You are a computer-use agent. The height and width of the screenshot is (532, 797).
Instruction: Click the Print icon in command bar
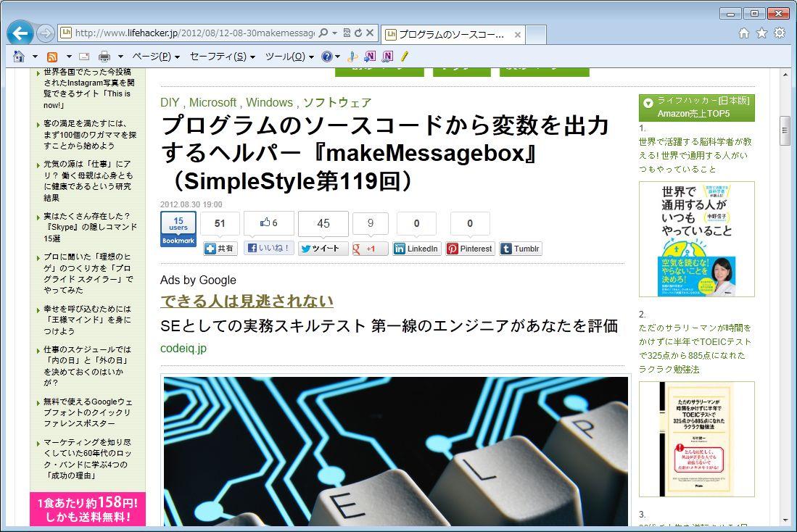click(104, 57)
